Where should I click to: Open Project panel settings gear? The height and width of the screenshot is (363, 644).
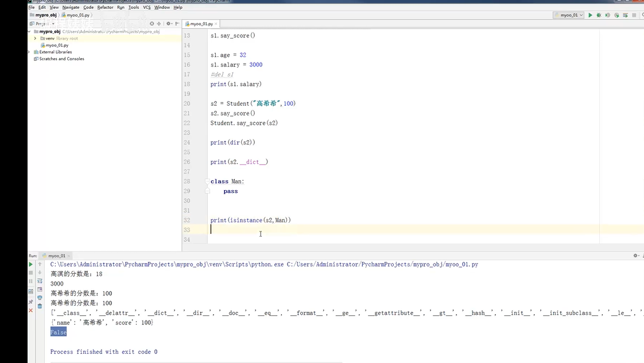click(168, 24)
